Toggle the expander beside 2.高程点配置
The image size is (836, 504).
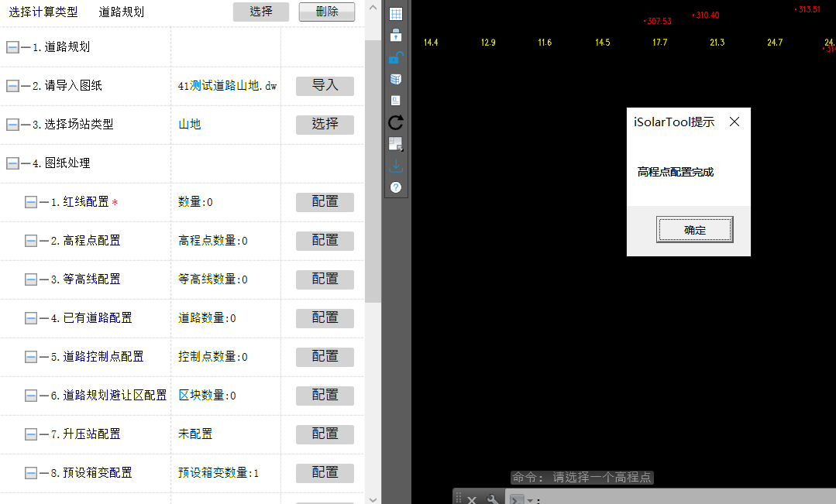31,241
